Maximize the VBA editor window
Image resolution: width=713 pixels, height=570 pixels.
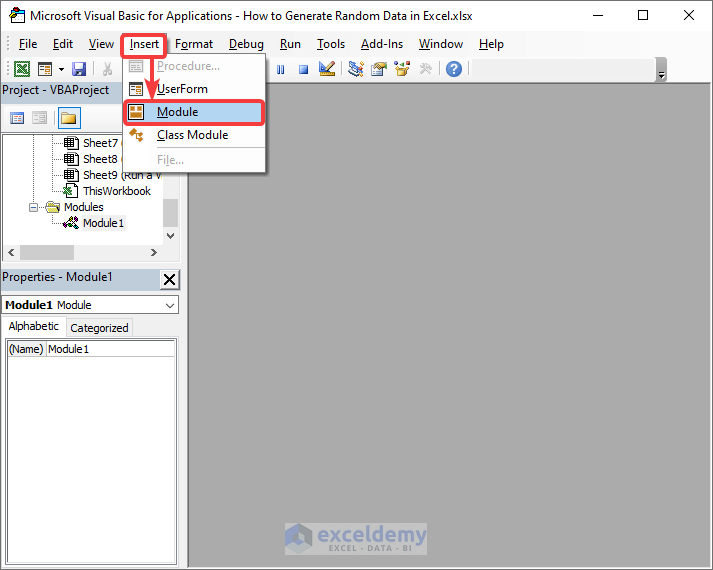click(x=643, y=15)
